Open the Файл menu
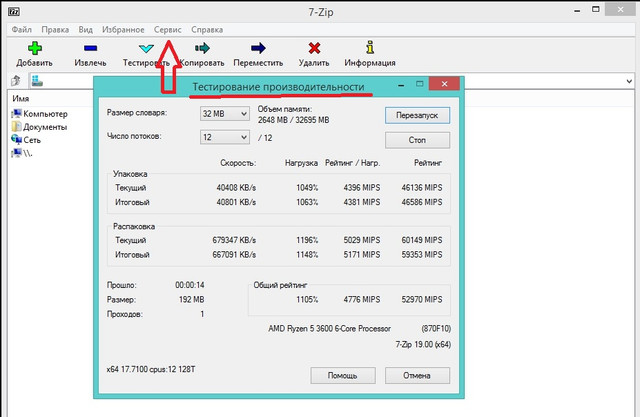The width and height of the screenshot is (640, 417). pyautogui.click(x=22, y=30)
